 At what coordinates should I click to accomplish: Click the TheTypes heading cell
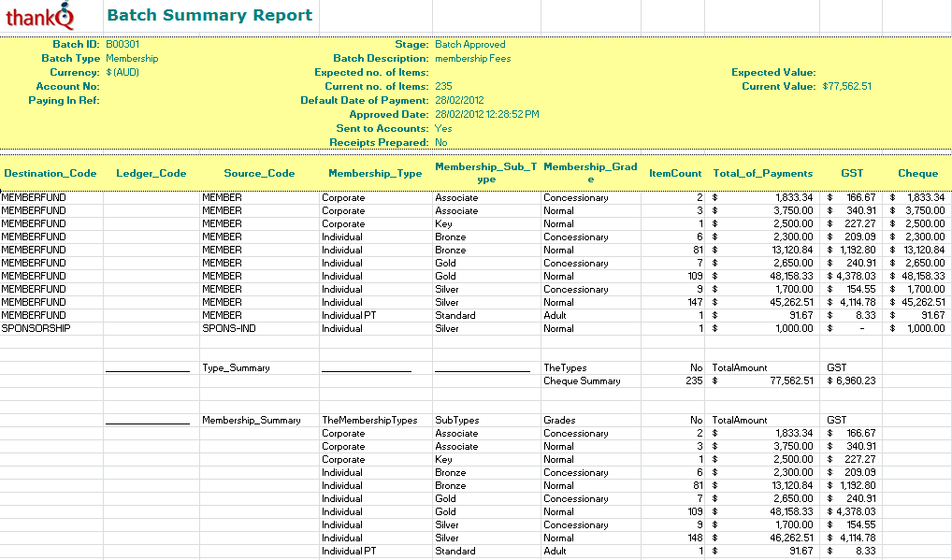click(x=565, y=367)
